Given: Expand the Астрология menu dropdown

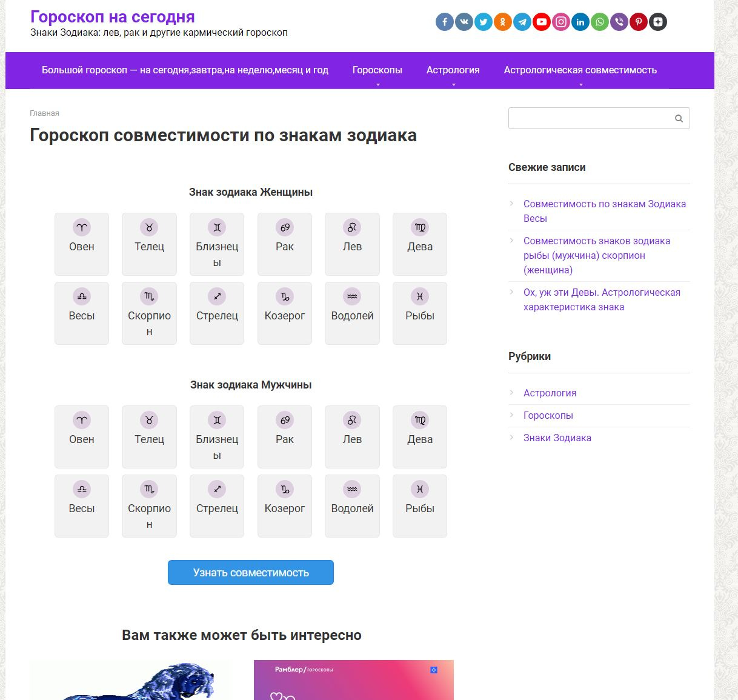Looking at the screenshot, I should tap(453, 70).
